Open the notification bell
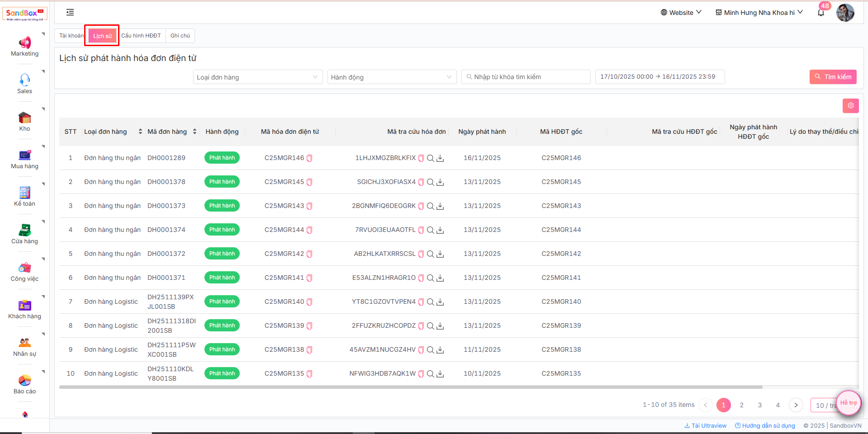Image resolution: width=868 pixels, height=434 pixels. [821, 13]
